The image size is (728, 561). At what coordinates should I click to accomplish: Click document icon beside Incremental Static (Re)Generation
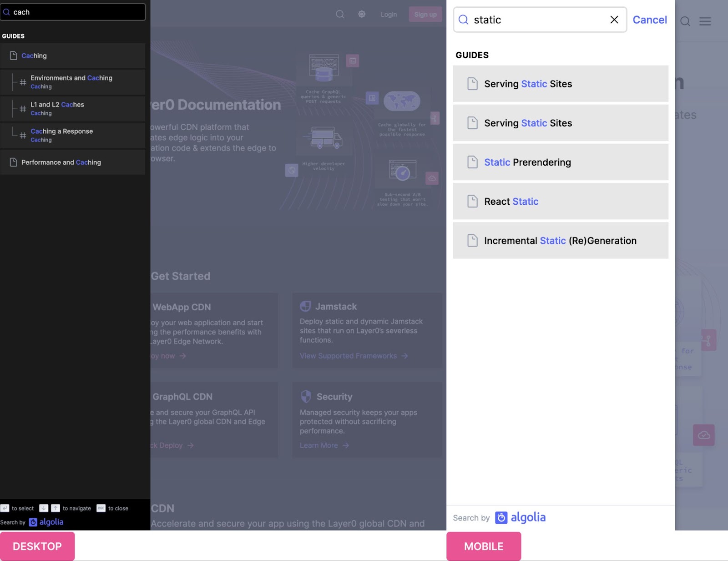coord(473,240)
